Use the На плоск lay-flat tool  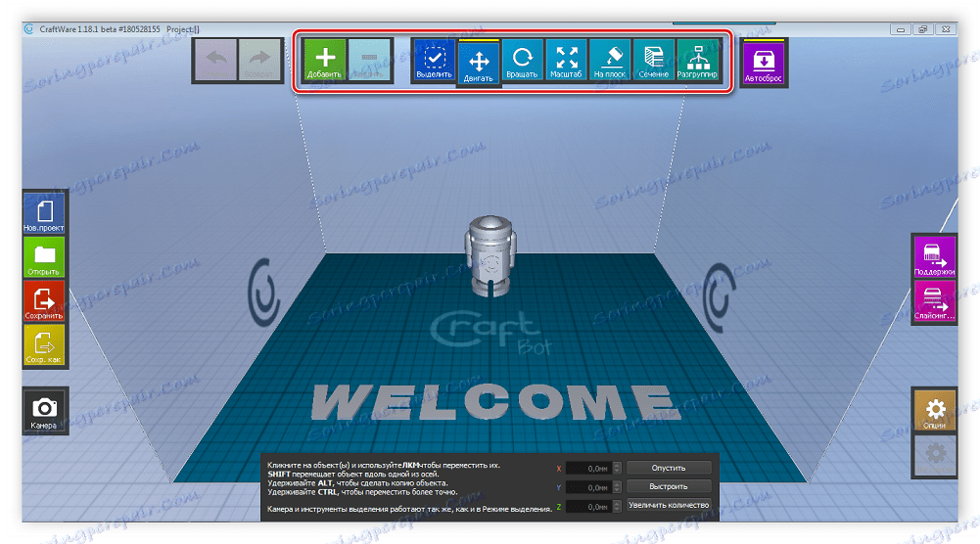(609, 60)
